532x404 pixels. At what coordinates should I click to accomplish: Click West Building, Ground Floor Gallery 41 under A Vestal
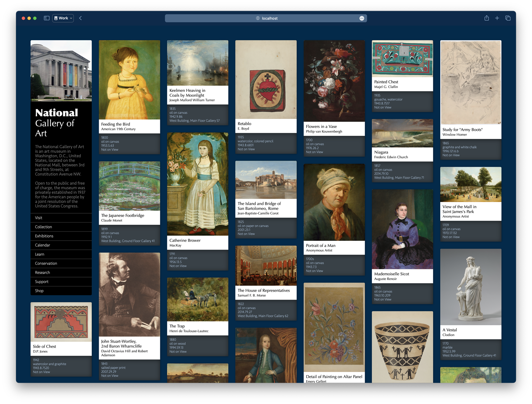[469, 356]
